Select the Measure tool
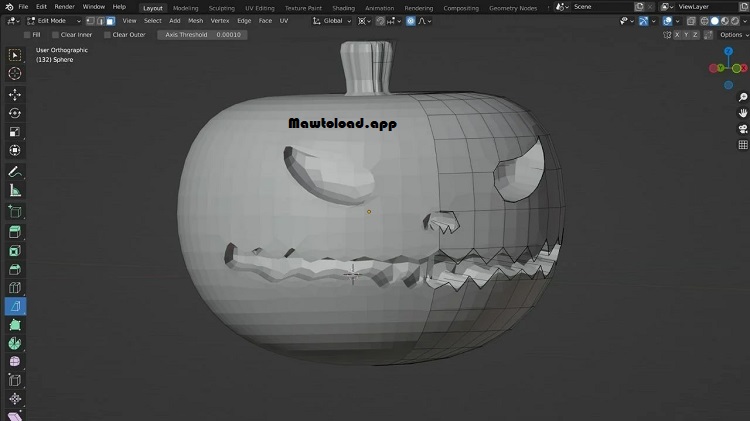 15,190
